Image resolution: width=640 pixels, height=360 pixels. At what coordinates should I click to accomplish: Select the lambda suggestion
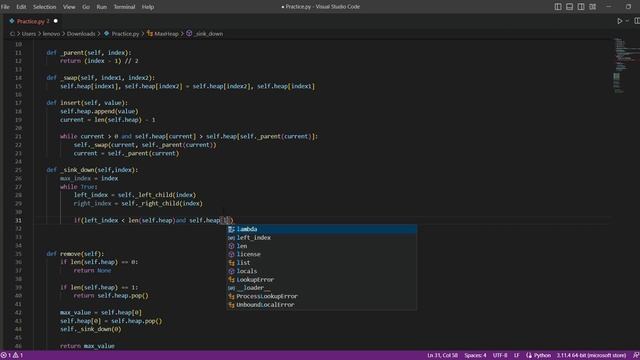(x=322, y=229)
